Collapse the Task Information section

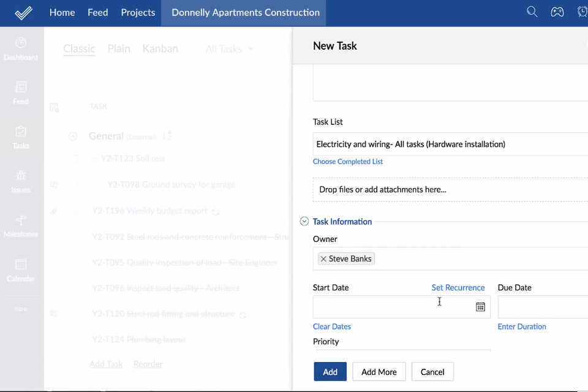click(x=304, y=222)
